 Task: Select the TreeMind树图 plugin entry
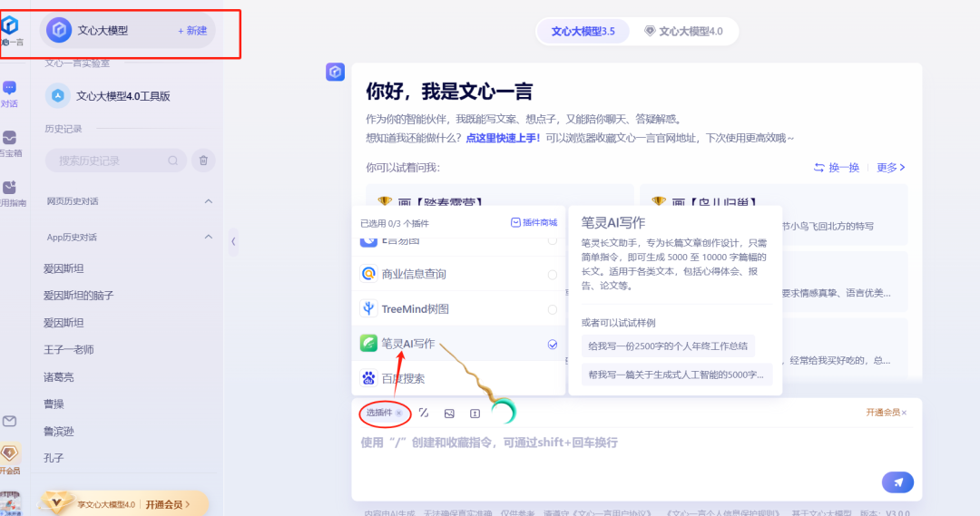pos(459,308)
